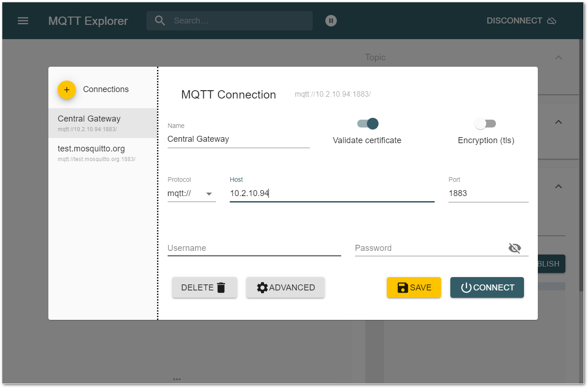588x388 pixels.
Task: Click inside the Username field
Action: coord(253,248)
